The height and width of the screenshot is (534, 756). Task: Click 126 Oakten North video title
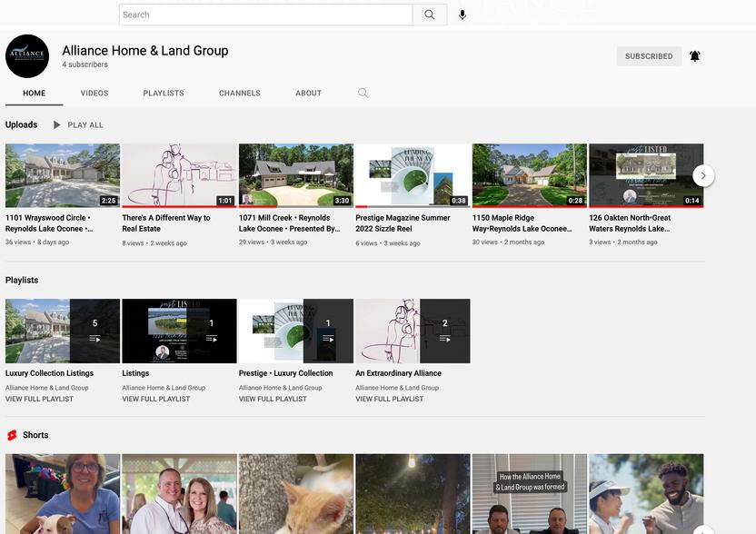click(x=630, y=223)
